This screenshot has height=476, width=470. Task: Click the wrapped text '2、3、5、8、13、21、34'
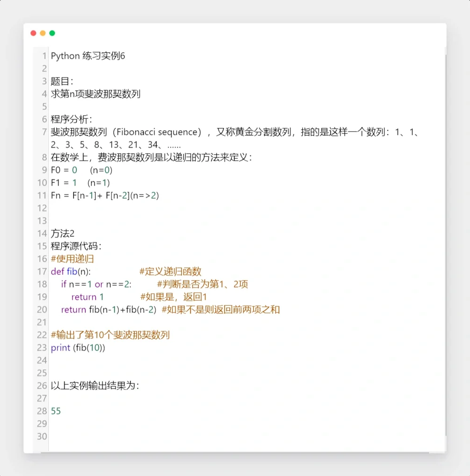104,145
